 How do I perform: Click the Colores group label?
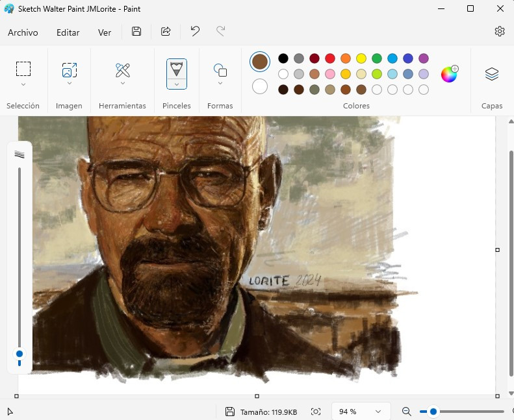pyautogui.click(x=356, y=106)
